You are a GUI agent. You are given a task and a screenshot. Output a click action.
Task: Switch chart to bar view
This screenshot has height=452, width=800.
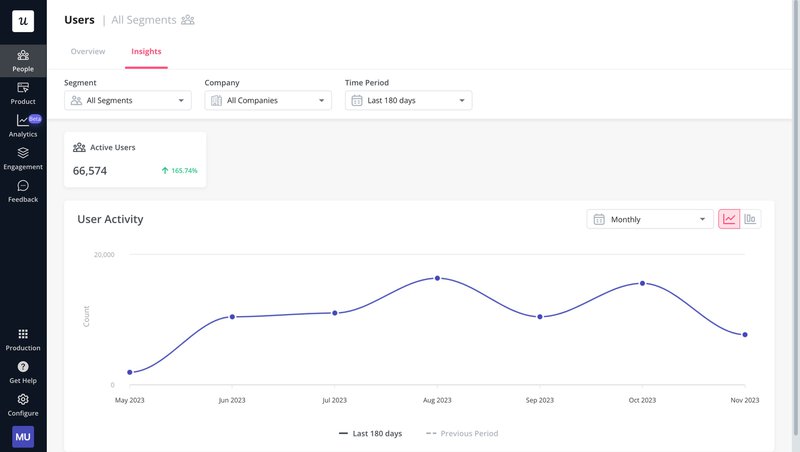[x=750, y=219]
